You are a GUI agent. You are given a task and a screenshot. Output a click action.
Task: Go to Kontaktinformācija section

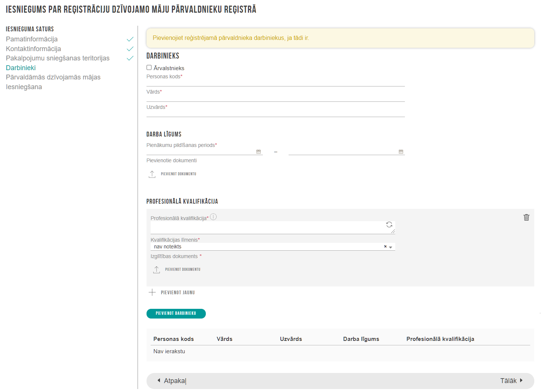point(33,49)
